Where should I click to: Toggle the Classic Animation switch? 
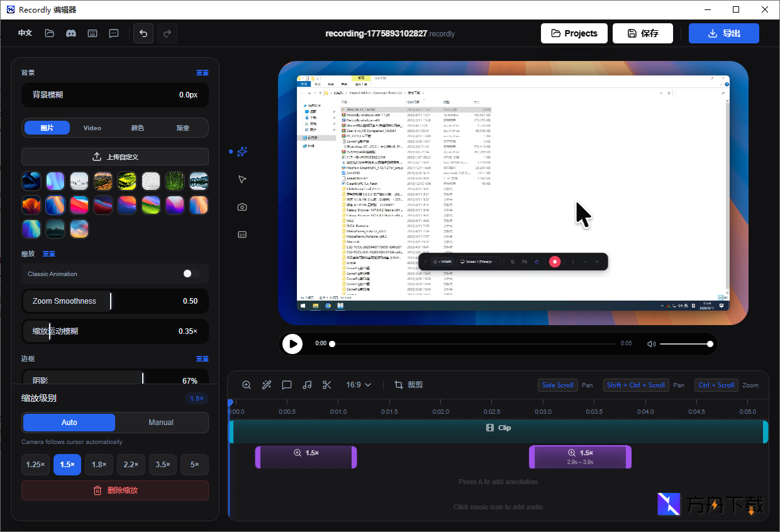pyautogui.click(x=191, y=274)
